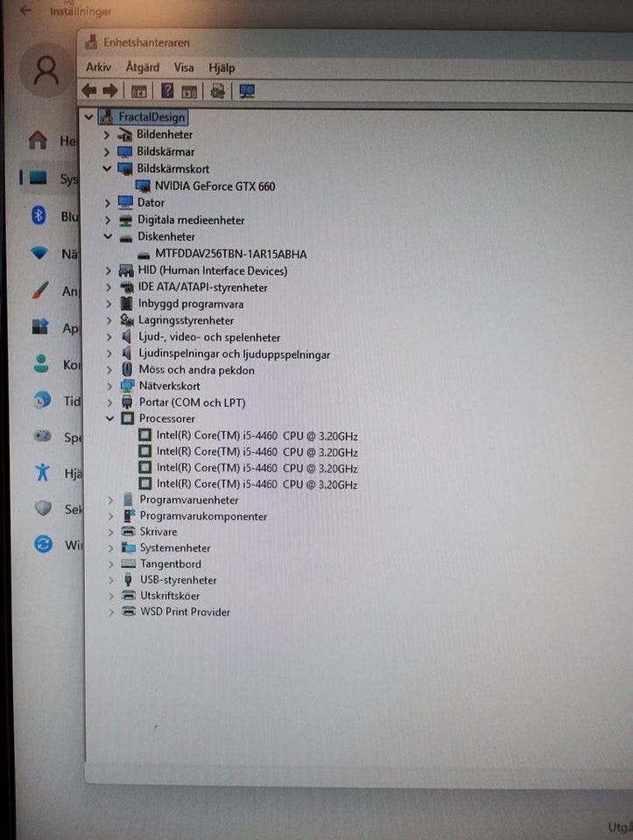Select the Systemenheter category
Image resolution: width=633 pixels, height=840 pixels.
pyautogui.click(x=175, y=548)
